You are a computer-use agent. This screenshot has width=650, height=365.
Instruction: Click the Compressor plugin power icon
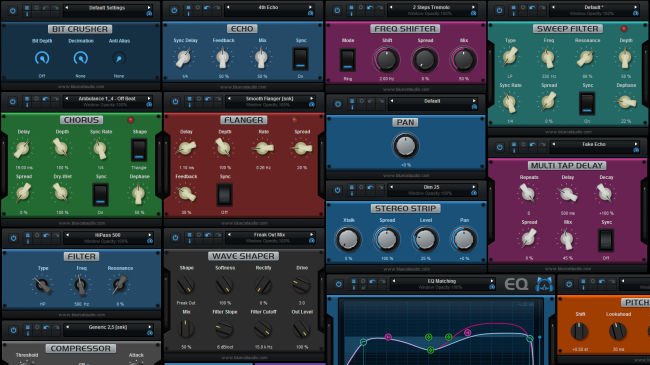point(13,330)
